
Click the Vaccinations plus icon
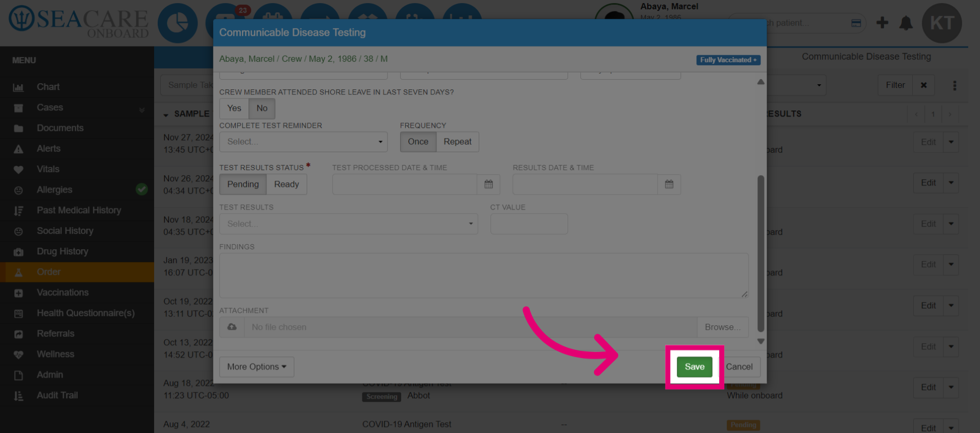coord(18,293)
